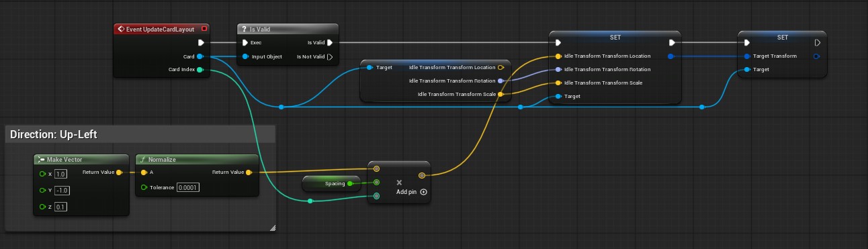Click the Is Not Valid exec output pin
This screenshot has width=868, height=249.
(x=330, y=56)
